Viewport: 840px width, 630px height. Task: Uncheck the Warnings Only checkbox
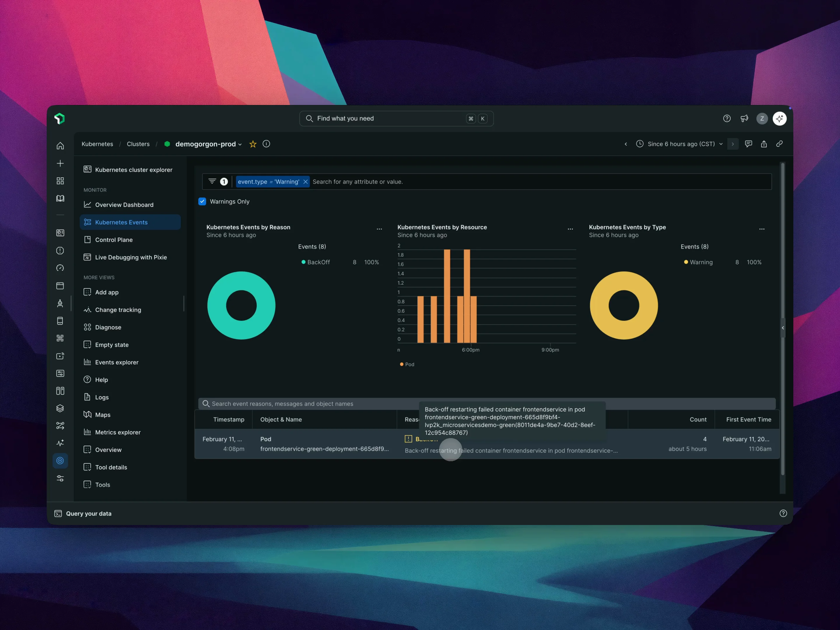(202, 202)
